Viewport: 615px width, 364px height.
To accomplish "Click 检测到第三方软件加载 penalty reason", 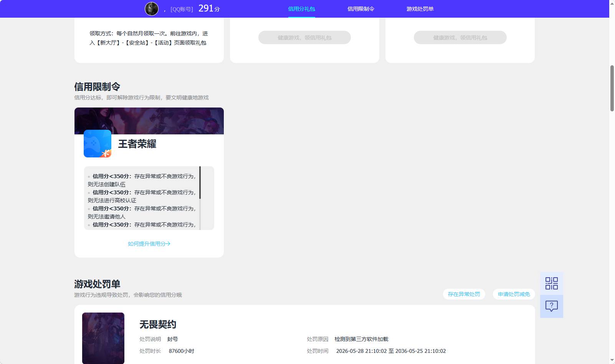I will click(361, 339).
